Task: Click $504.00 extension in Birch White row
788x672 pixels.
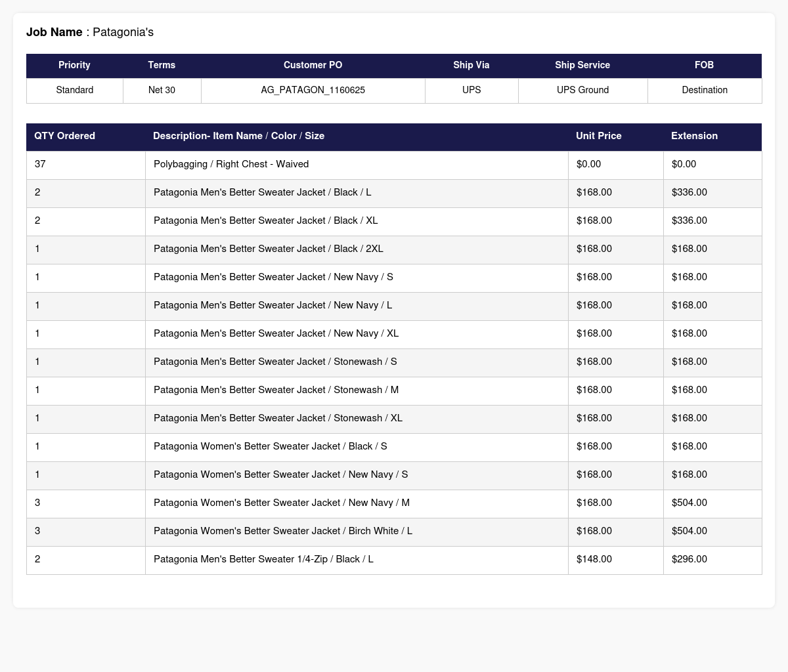Action: coord(712,532)
